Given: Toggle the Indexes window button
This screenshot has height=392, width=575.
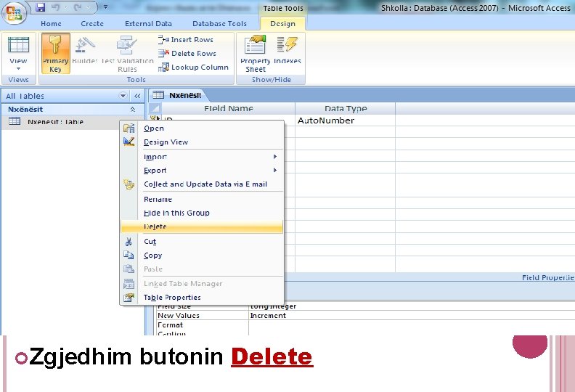Looking at the screenshot, I should point(287,50).
